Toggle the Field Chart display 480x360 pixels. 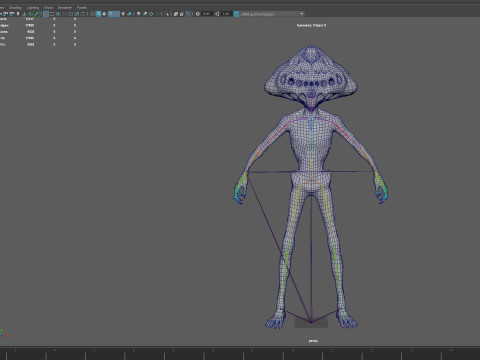tap(70, 14)
